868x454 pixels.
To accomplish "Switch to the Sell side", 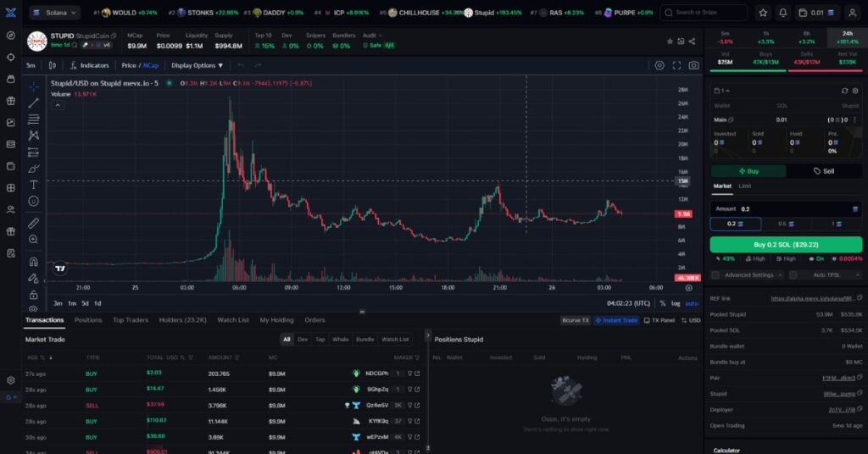I will tap(824, 171).
